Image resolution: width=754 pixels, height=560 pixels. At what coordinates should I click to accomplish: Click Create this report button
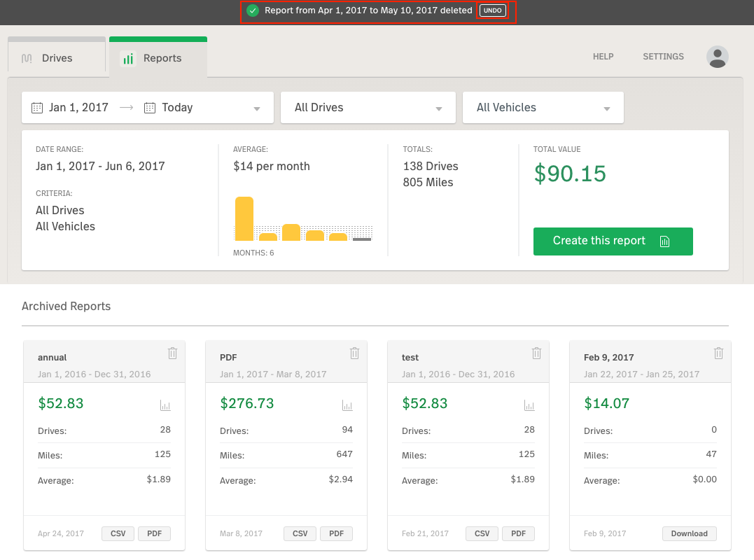point(613,241)
